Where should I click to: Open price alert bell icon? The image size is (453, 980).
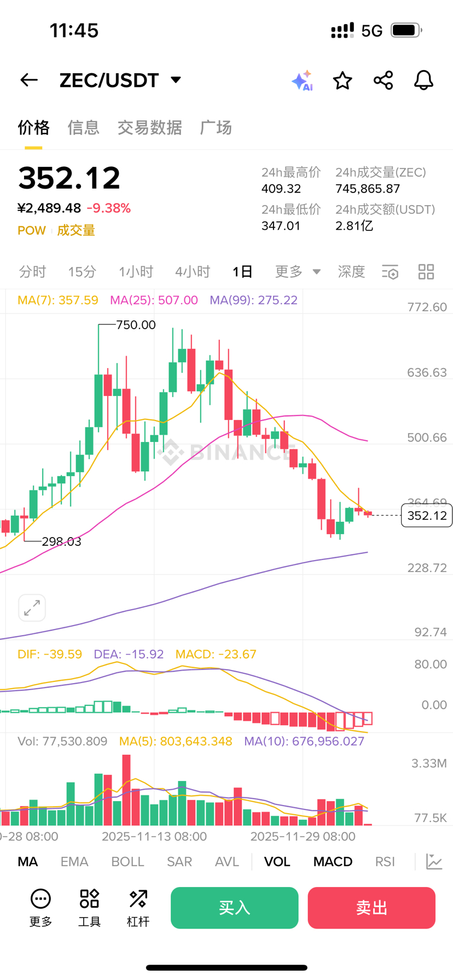(423, 80)
